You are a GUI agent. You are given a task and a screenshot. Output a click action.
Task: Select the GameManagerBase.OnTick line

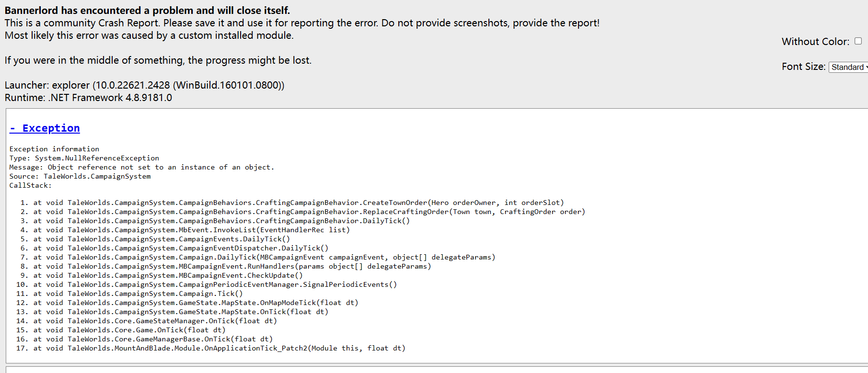(x=153, y=339)
